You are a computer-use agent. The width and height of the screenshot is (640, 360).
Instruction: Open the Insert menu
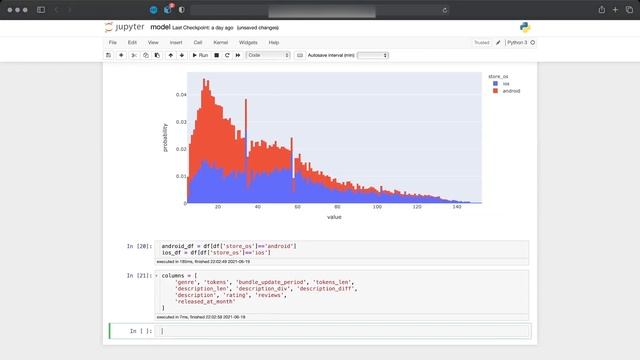tap(176, 42)
